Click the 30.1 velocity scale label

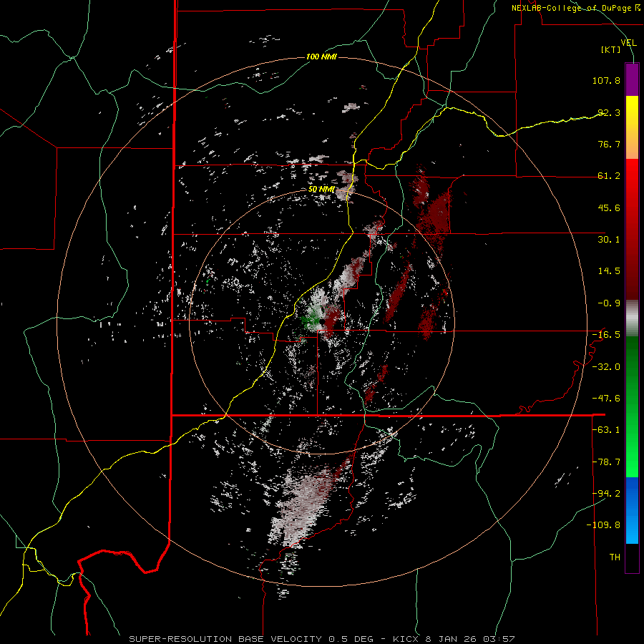609,240
